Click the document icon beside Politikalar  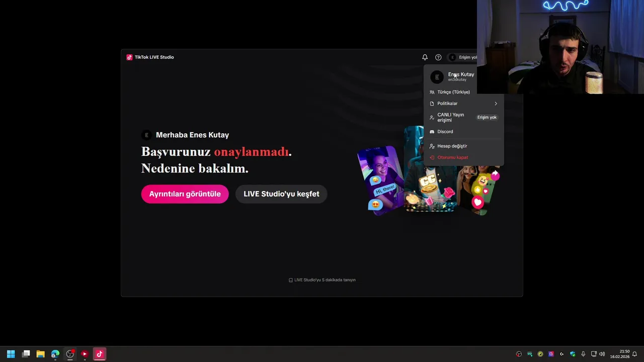tap(432, 104)
